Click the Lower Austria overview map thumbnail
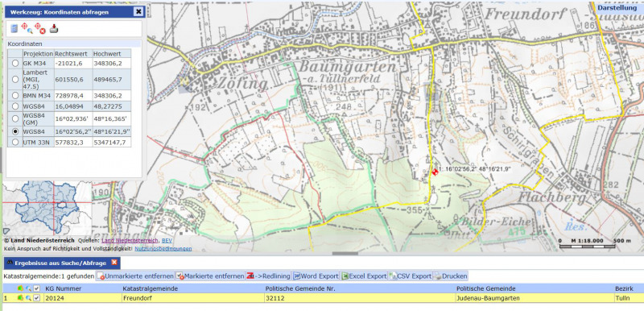 [x=47, y=208]
